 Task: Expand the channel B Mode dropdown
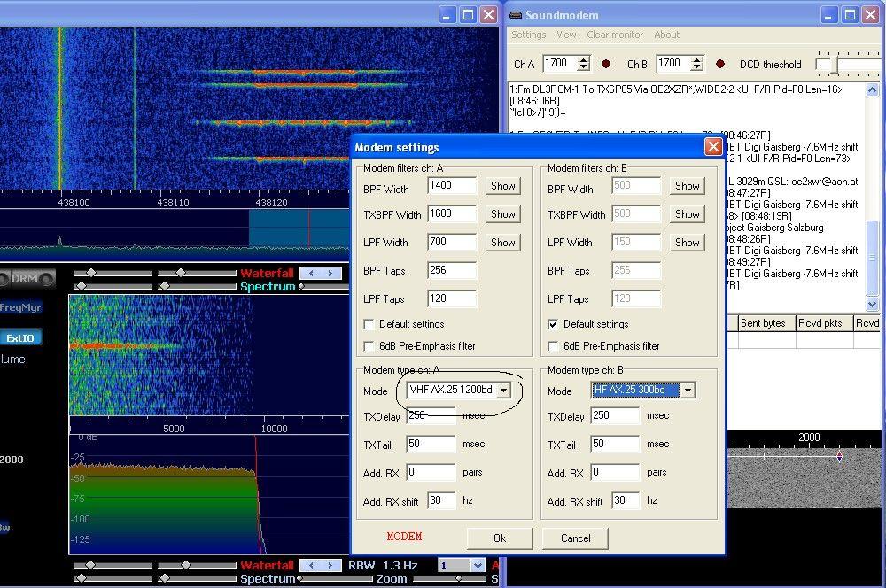click(688, 391)
